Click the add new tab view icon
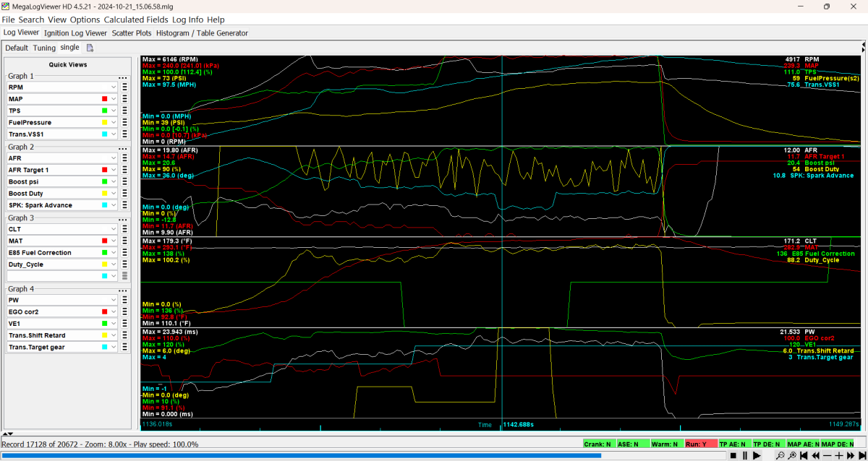868x461 pixels. (x=90, y=48)
